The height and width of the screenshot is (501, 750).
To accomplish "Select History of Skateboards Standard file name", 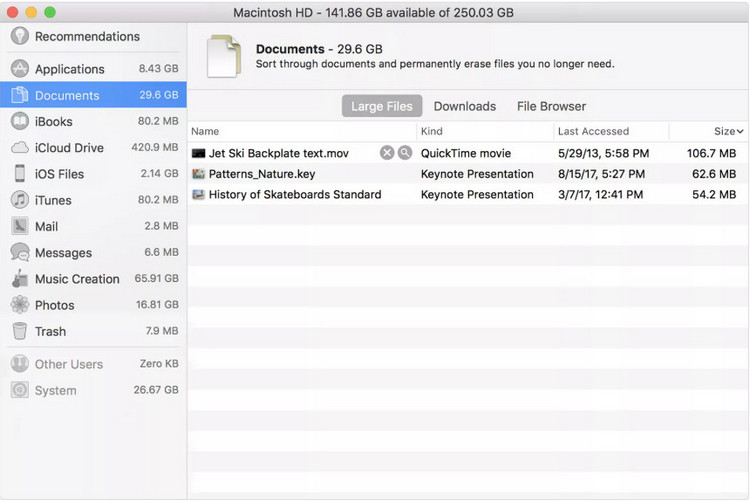I will click(295, 194).
